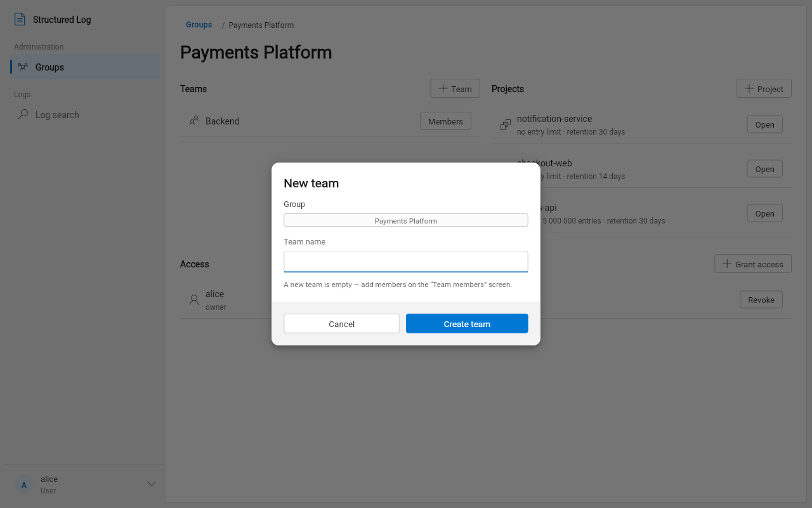Click the alice user icon in Access list

pos(194,300)
